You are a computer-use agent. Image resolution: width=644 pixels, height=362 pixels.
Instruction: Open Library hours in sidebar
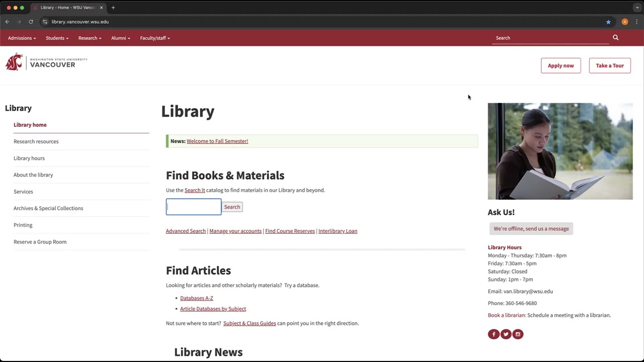[29, 158]
